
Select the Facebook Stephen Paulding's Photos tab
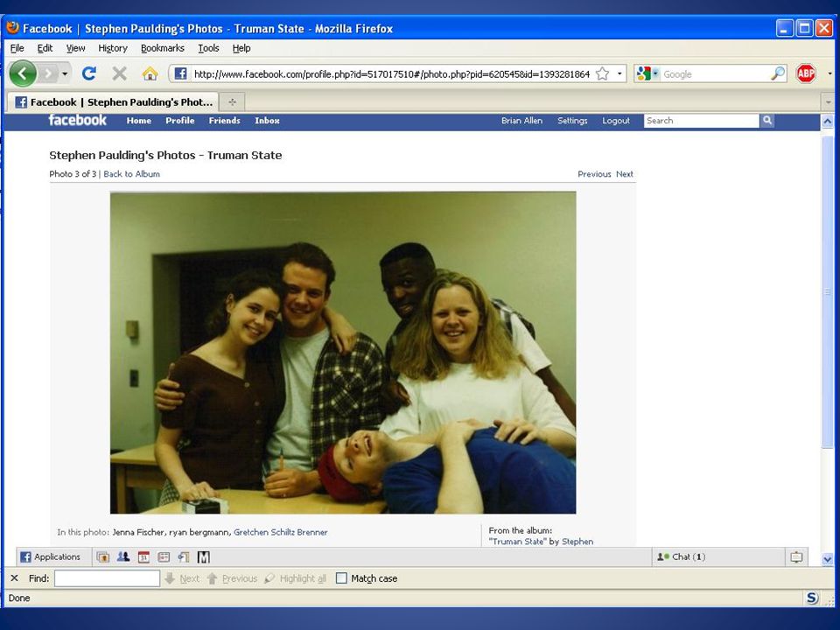(113, 101)
